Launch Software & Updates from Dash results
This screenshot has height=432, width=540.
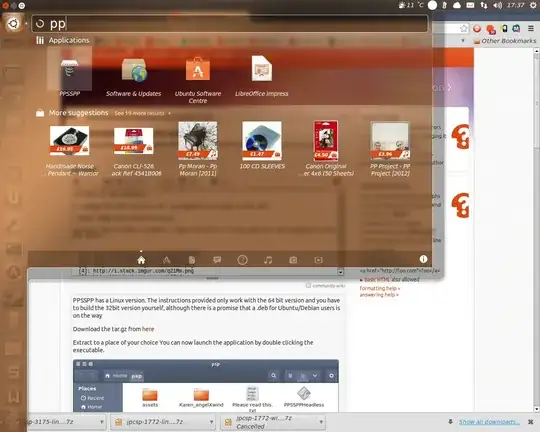(x=134, y=76)
